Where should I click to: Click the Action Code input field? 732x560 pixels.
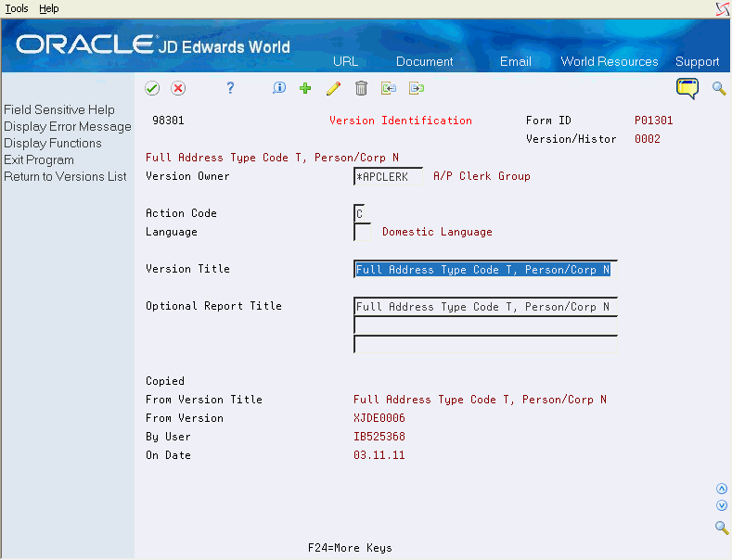coord(359,214)
